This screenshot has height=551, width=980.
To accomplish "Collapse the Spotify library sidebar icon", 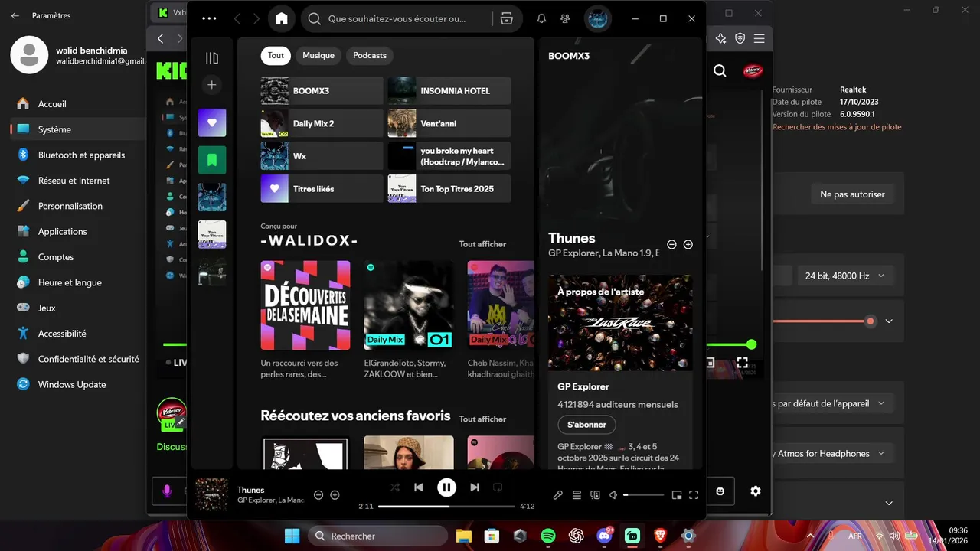I will 212,58.
